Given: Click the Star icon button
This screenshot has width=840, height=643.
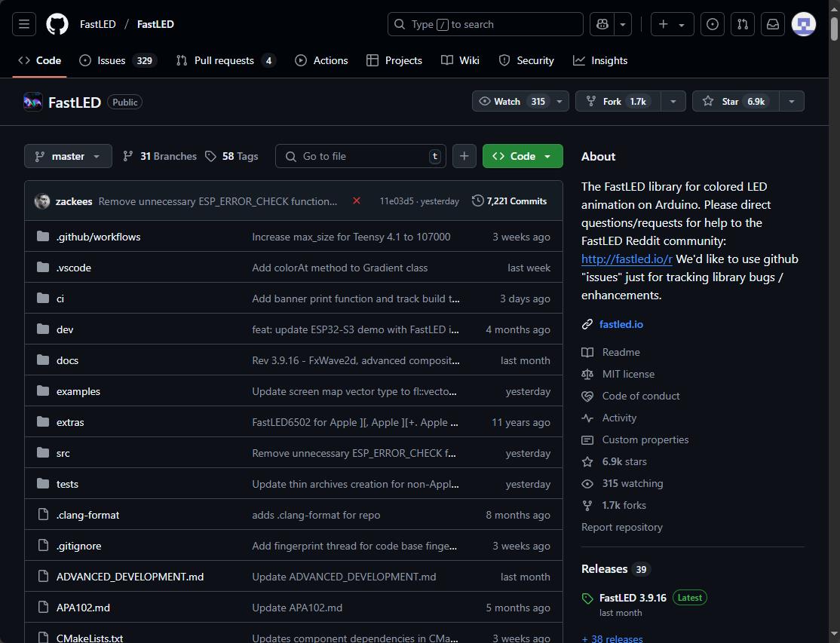Looking at the screenshot, I should (x=708, y=101).
